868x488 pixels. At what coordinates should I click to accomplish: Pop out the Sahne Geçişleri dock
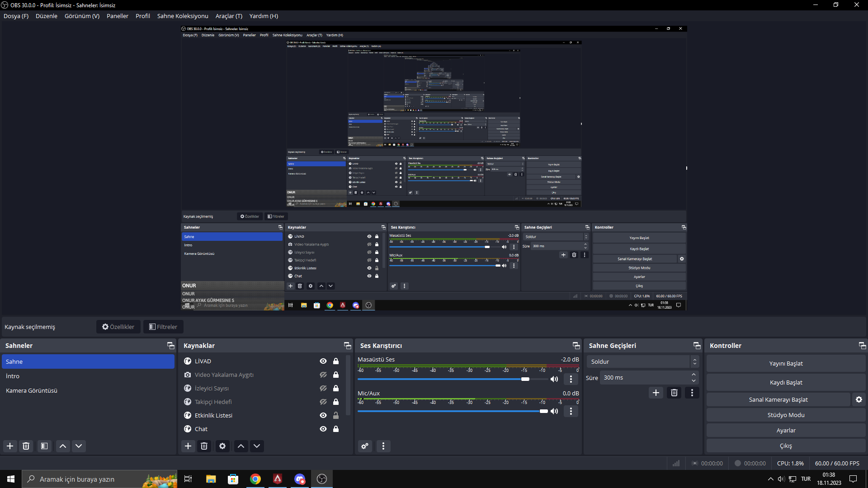[x=697, y=346]
